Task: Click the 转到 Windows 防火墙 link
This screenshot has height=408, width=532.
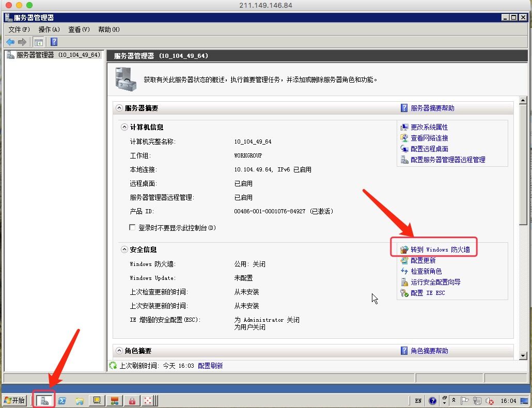Action: coord(440,249)
